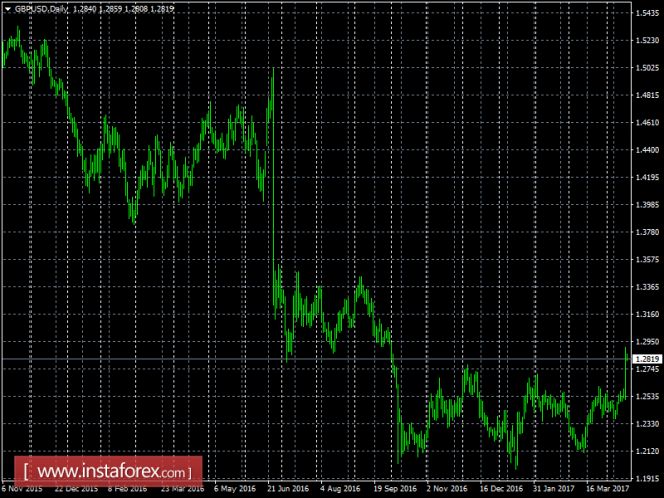Click the 1.3160 price scale label
Viewport: 664px width, 498px height.
(x=647, y=314)
